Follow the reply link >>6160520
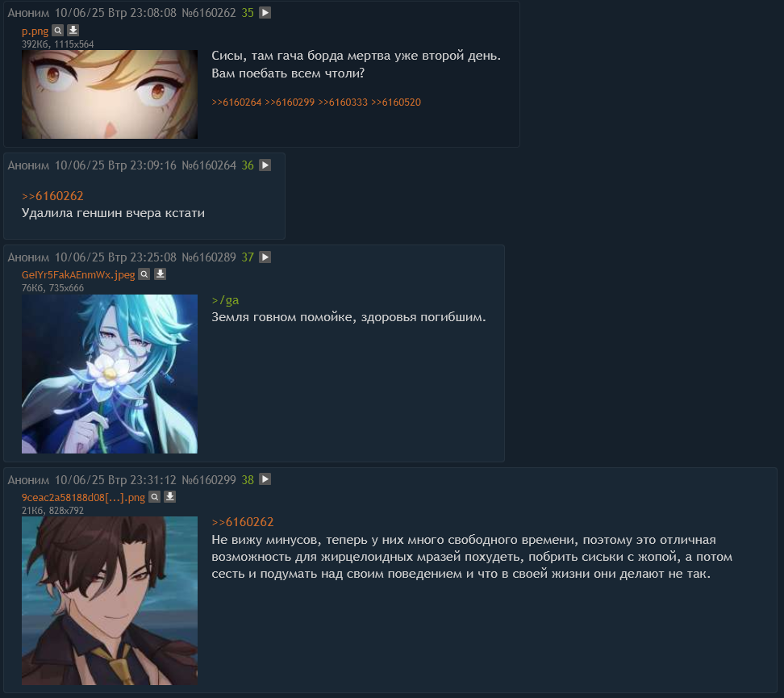 click(x=396, y=102)
